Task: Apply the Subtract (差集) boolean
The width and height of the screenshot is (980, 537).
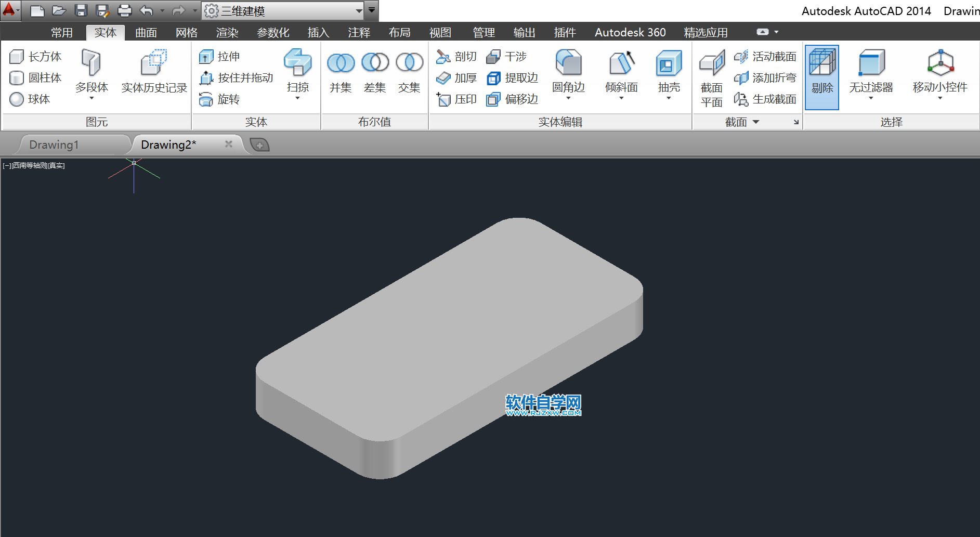Action: point(375,72)
